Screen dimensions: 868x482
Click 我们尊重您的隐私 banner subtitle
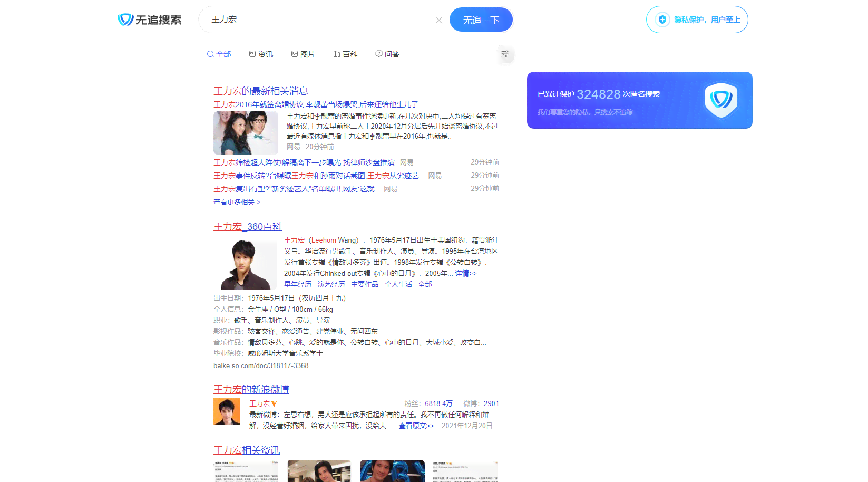(x=585, y=112)
